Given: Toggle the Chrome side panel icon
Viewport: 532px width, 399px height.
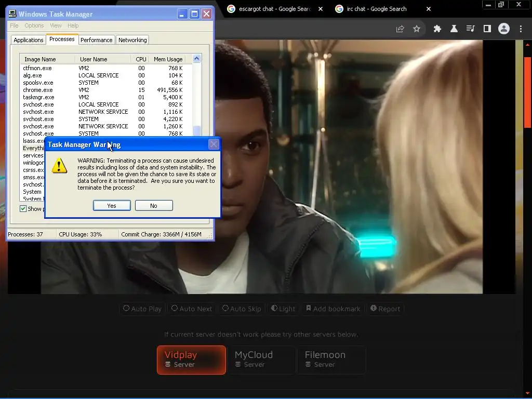Looking at the screenshot, I should (x=487, y=29).
